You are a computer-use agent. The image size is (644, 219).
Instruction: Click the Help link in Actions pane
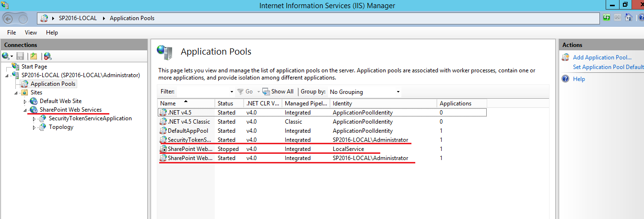579,79
